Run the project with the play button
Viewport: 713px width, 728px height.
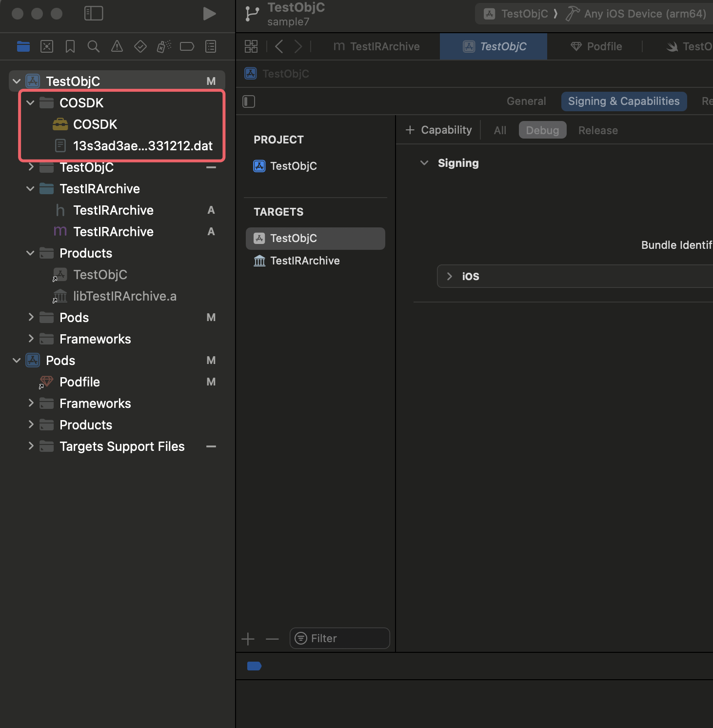209,14
